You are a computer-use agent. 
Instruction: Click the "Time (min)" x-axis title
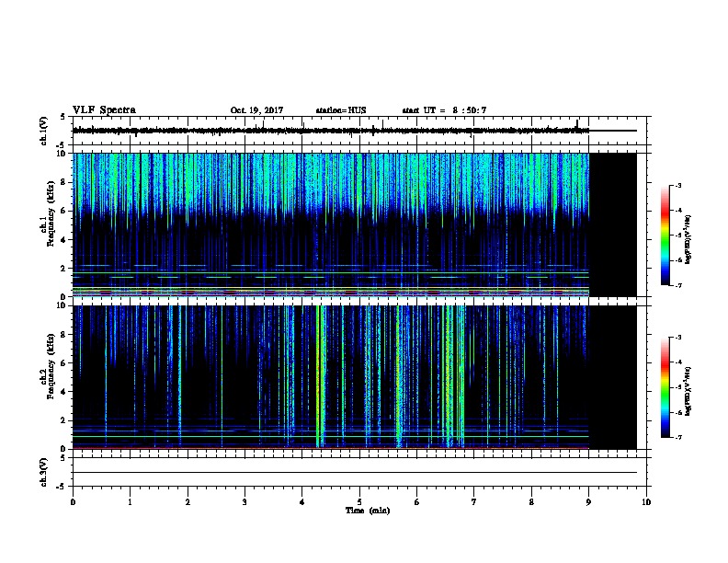click(368, 511)
